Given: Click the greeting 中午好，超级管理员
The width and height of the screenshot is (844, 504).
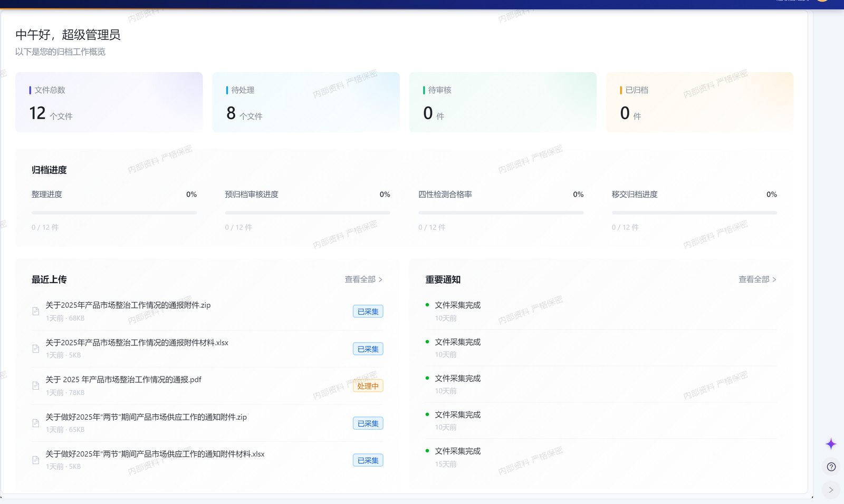Looking at the screenshot, I should click(68, 35).
